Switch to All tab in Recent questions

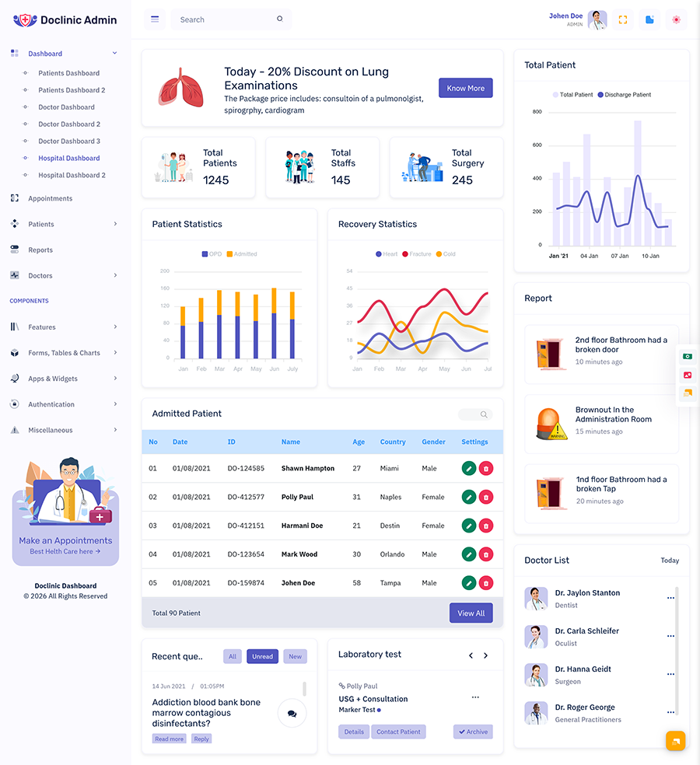[x=233, y=656]
